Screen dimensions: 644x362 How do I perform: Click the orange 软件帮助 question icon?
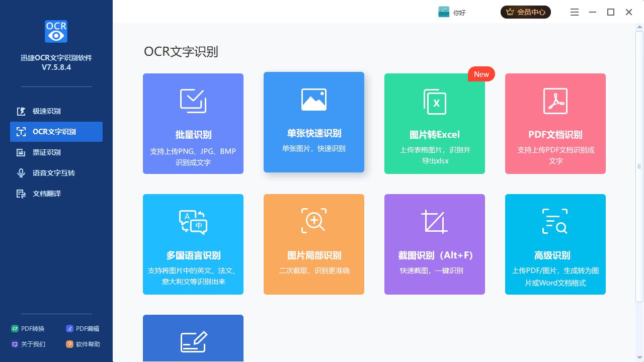point(70,344)
